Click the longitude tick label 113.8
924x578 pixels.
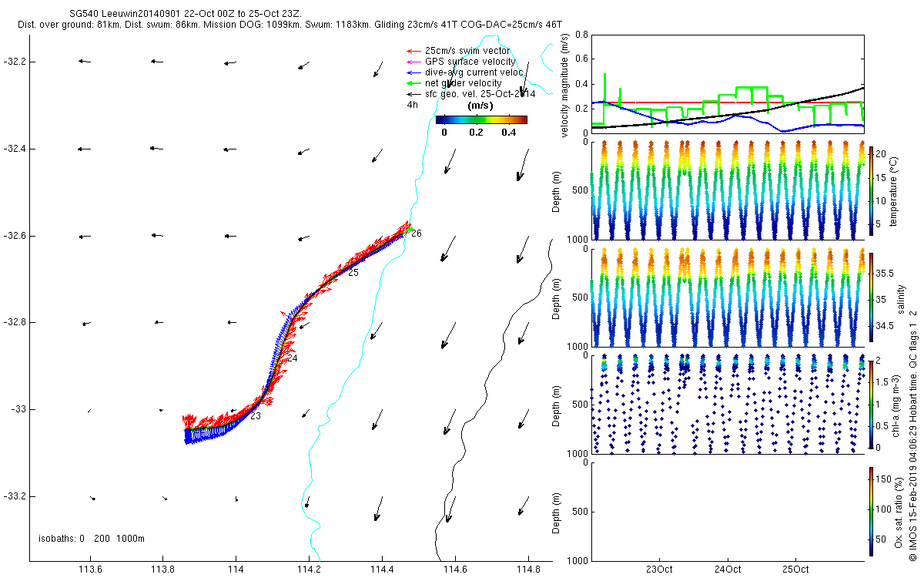pyautogui.click(x=163, y=570)
